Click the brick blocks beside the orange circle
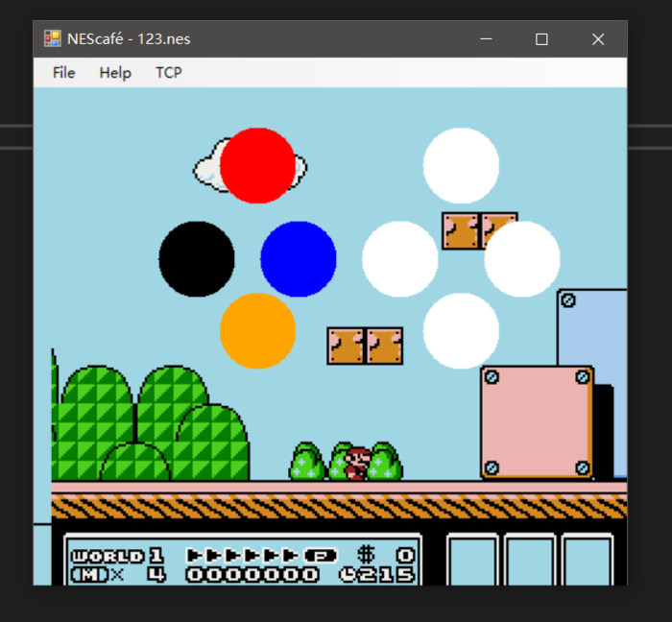This screenshot has width=672, height=622. 365,346
